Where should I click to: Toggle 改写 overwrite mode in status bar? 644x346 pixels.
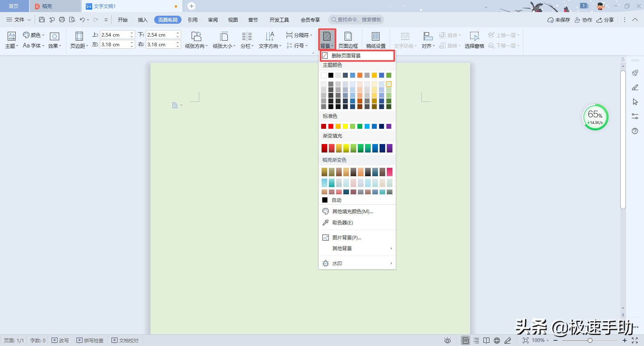tap(60, 340)
